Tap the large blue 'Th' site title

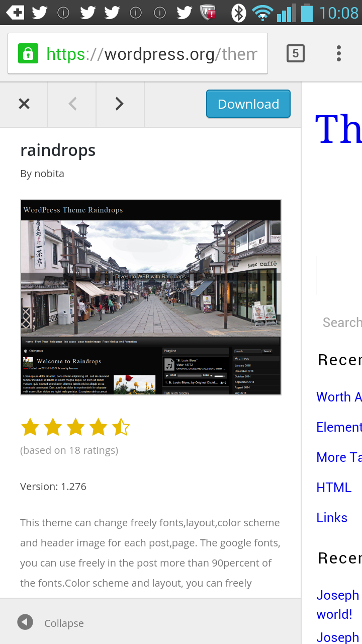click(x=338, y=129)
